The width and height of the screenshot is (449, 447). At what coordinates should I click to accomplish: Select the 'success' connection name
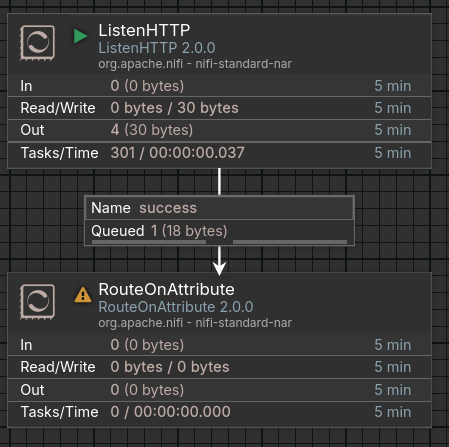[x=168, y=208]
